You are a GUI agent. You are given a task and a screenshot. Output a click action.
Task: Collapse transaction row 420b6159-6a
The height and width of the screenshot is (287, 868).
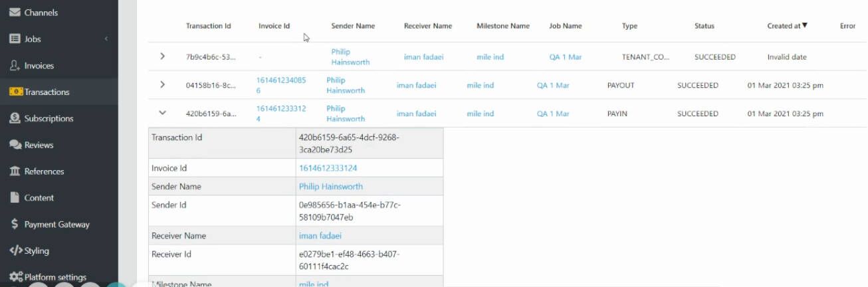[x=162, y=113]
